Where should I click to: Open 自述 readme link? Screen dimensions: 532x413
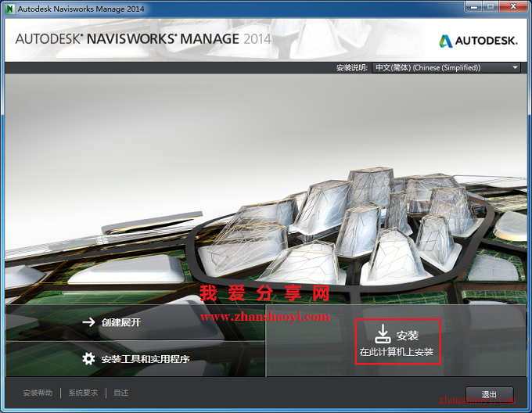[x=120, y=393]
